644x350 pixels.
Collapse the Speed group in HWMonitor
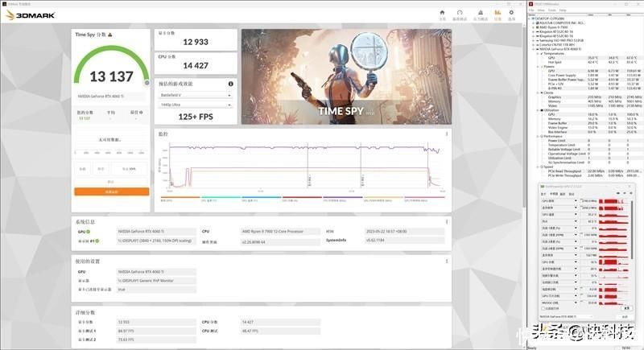point(538,167)
